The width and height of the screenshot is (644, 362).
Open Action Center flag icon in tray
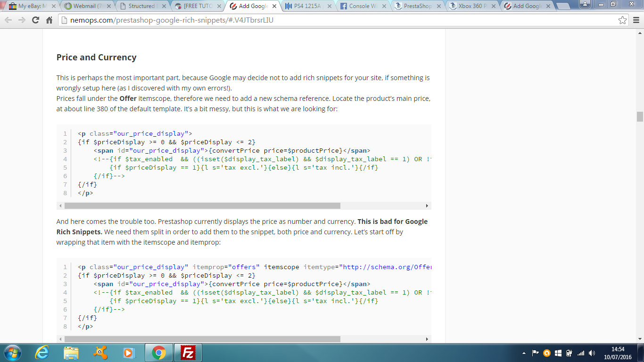point(535,353)
